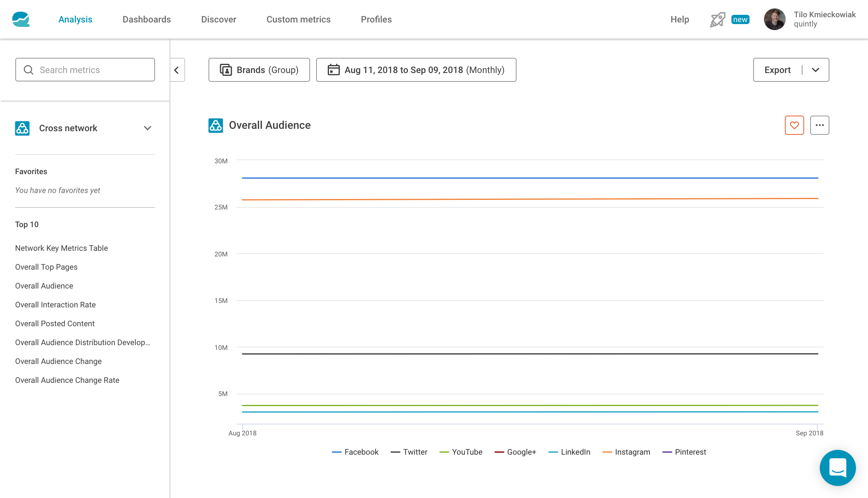
Task: Click the favorite heart icon on Overall Audience
Action: [x=794, y=125]
